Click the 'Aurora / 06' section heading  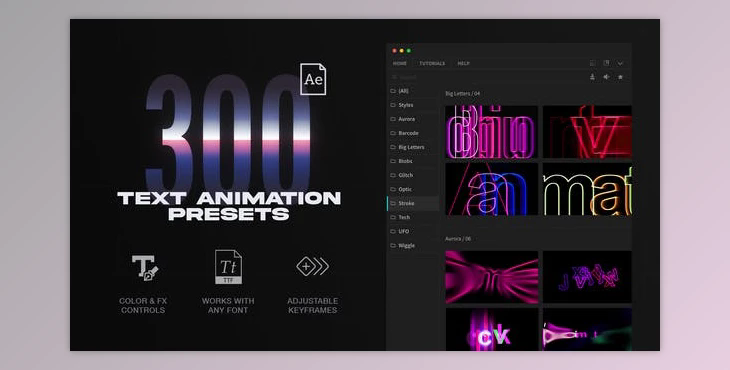(x=458, y=239)
